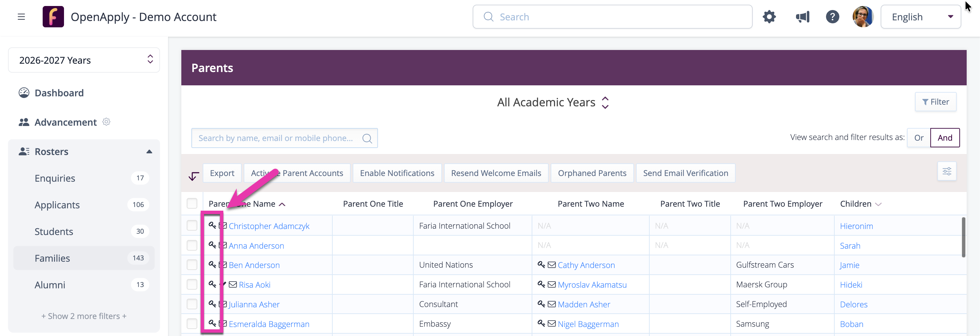Screen dimensions: 980x336
Task: Click key icon beside Myroslav Akamatsu
Action: (541, 284)
